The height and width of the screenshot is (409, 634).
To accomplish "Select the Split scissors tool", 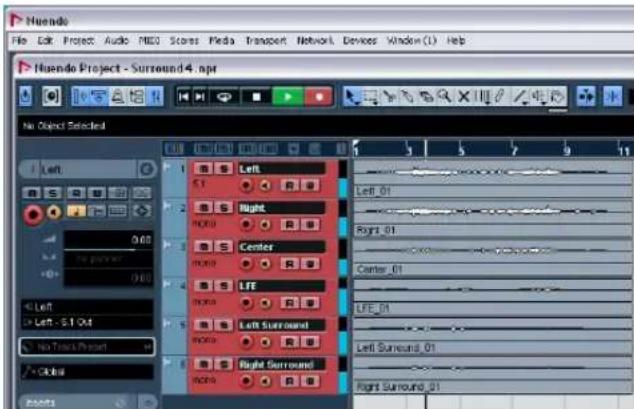I will tap(389, 97).
